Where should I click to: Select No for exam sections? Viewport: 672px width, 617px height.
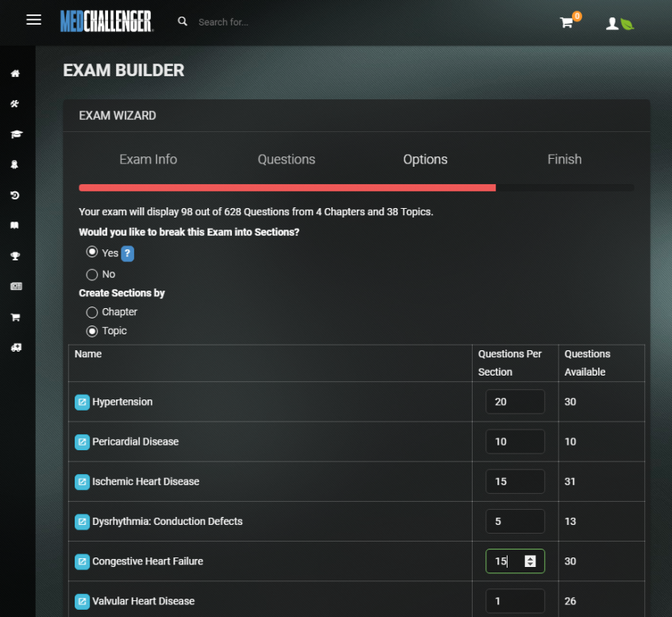(x=92, y=274)
